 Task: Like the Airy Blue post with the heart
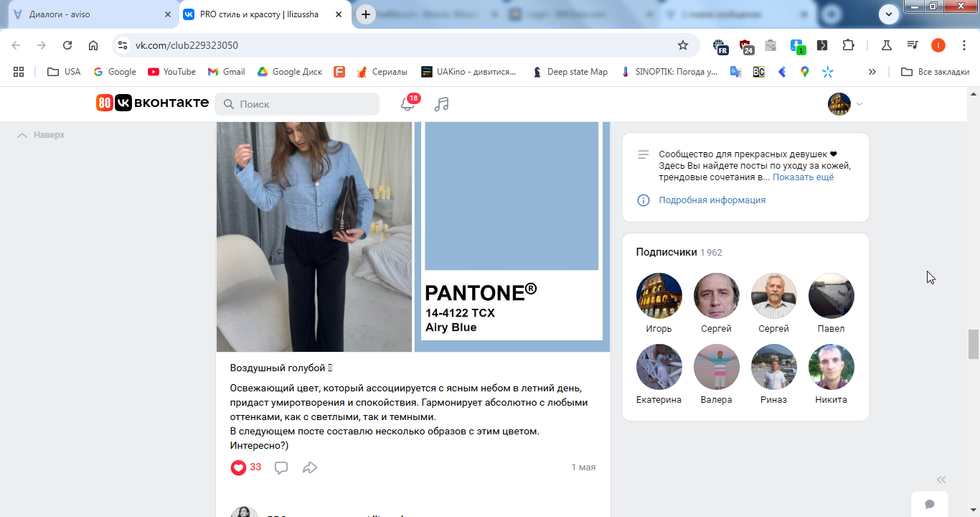[238, 467]
